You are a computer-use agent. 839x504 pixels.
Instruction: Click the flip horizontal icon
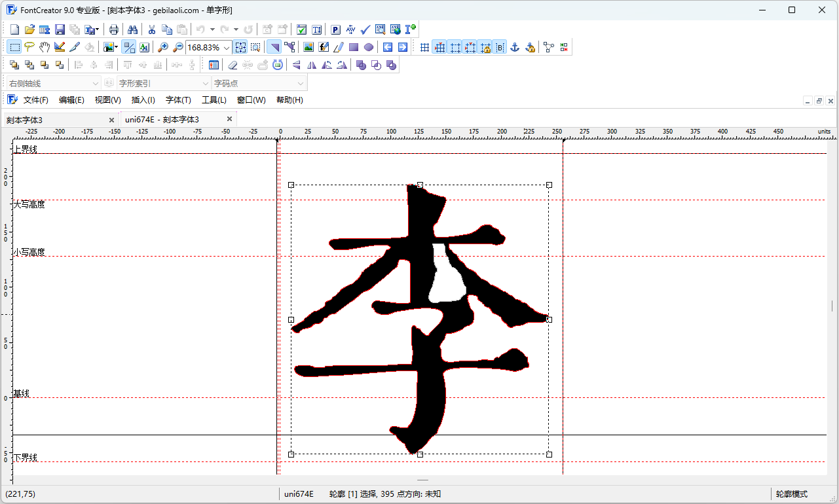pyautogui.click(x=312, y=65)
